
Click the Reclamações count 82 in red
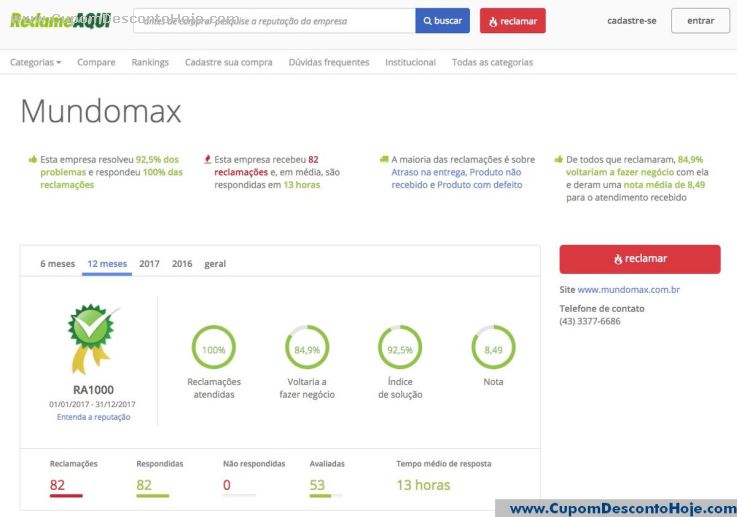tap(57, 485)
